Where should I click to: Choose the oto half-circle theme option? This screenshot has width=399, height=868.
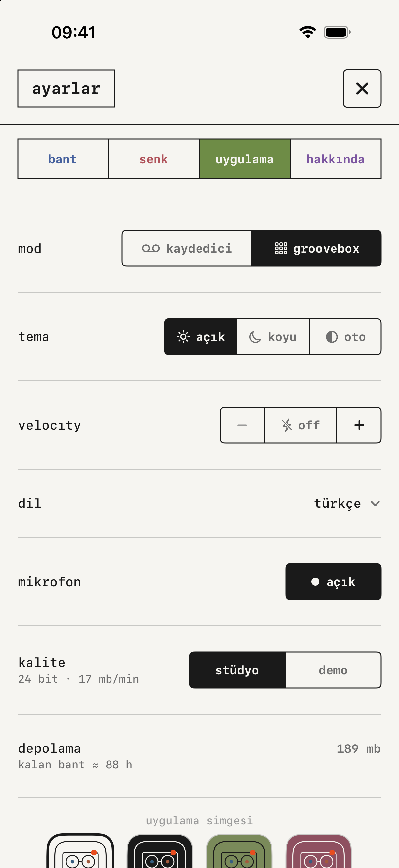[345, 337]
